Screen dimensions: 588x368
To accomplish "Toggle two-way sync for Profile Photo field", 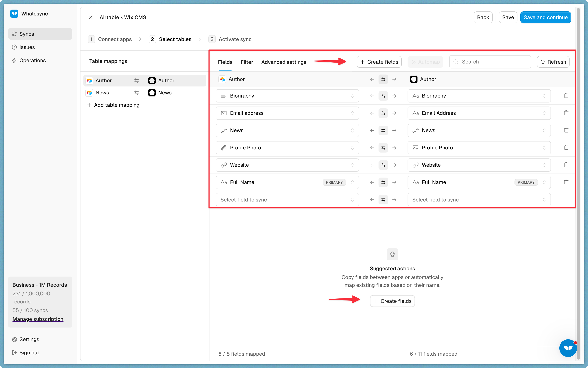I will (383, 148).
